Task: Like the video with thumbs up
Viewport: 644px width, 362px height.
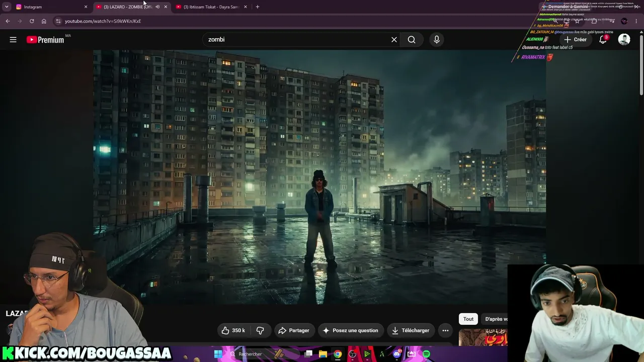Action: click(x=233, y=330)
